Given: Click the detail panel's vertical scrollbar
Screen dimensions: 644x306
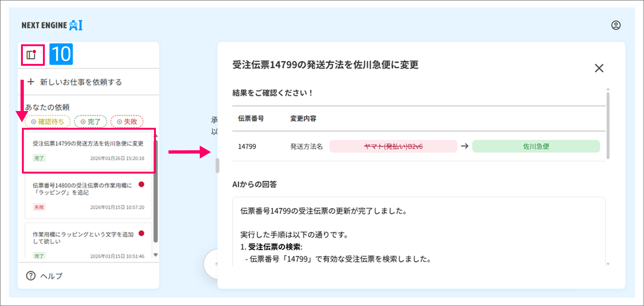Looking at the screenshot, I should click(608, 126).
